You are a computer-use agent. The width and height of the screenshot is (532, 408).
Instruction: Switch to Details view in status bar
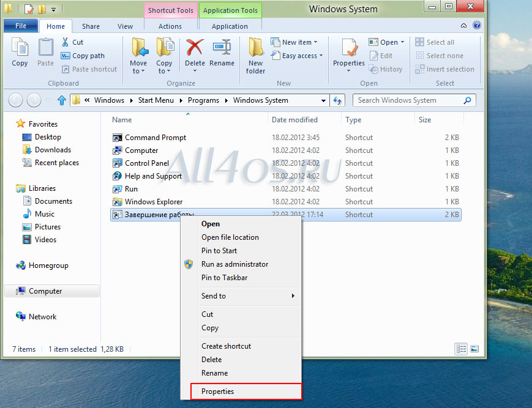pyautogui.click(x=461, y=349)
